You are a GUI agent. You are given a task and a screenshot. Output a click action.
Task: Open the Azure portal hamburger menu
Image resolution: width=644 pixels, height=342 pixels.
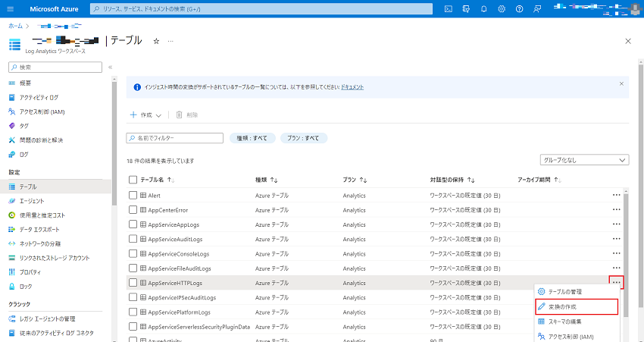click(11, 8)
